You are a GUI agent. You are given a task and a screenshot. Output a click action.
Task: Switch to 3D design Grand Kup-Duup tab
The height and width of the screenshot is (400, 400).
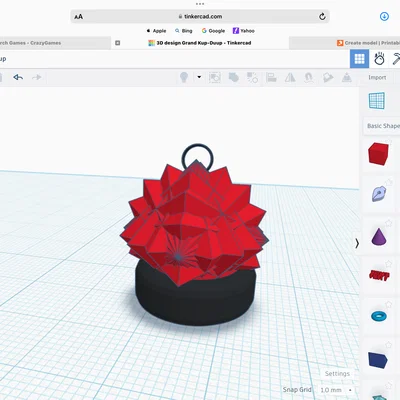200,43
